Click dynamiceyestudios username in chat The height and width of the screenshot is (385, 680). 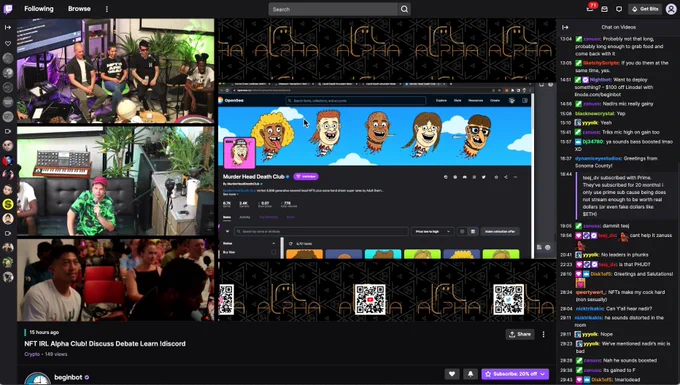598,159
